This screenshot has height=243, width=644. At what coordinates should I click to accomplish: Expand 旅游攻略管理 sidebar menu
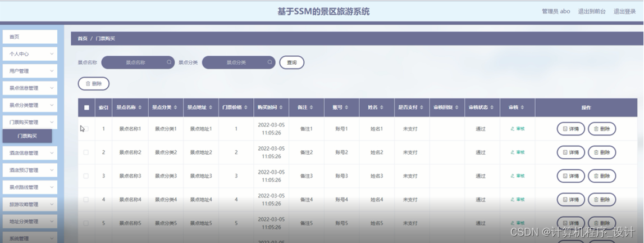tap(30, 204)
